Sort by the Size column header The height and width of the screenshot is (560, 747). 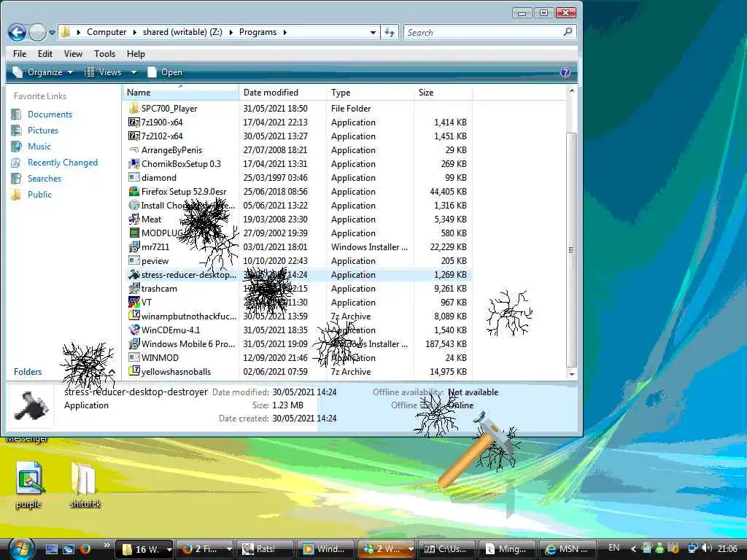pos(443,93)
